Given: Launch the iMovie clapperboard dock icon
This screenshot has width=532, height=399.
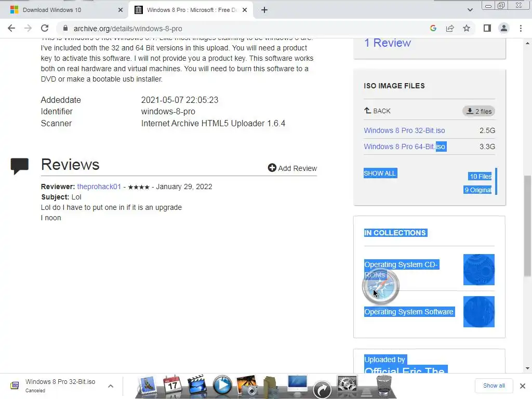Looking at the screenshot, I should pos(197,385).
